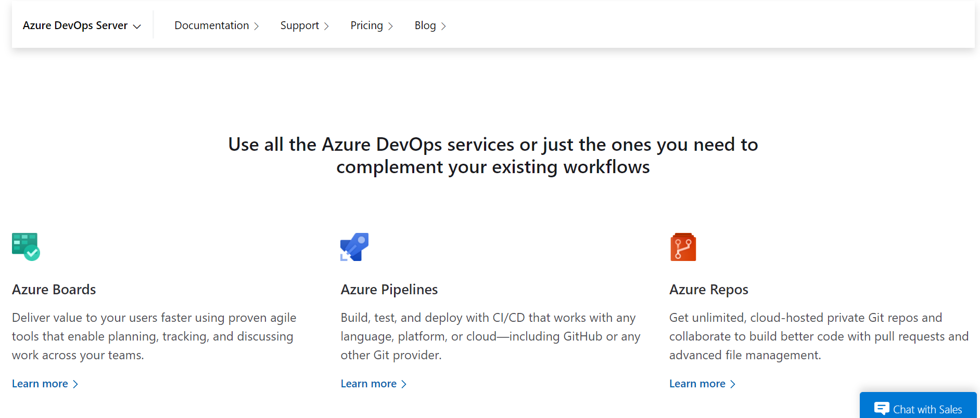Click the 'Use all the Azure DevOps services' headline
Screen dimensions: 980x418
click(493, 155)
